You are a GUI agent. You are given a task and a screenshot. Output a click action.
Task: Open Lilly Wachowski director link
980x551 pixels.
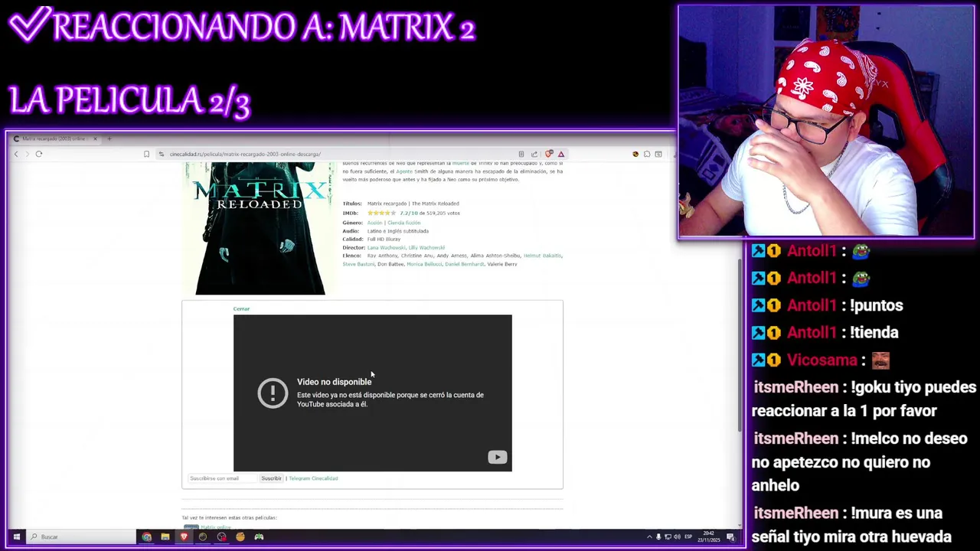[x=426, y=247]
